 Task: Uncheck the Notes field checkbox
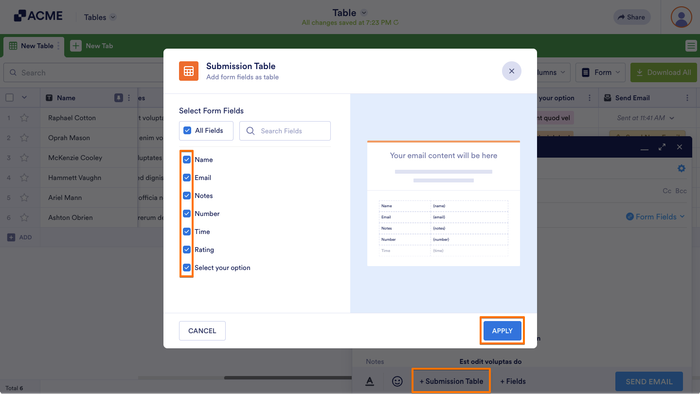(x=187, y=195)
